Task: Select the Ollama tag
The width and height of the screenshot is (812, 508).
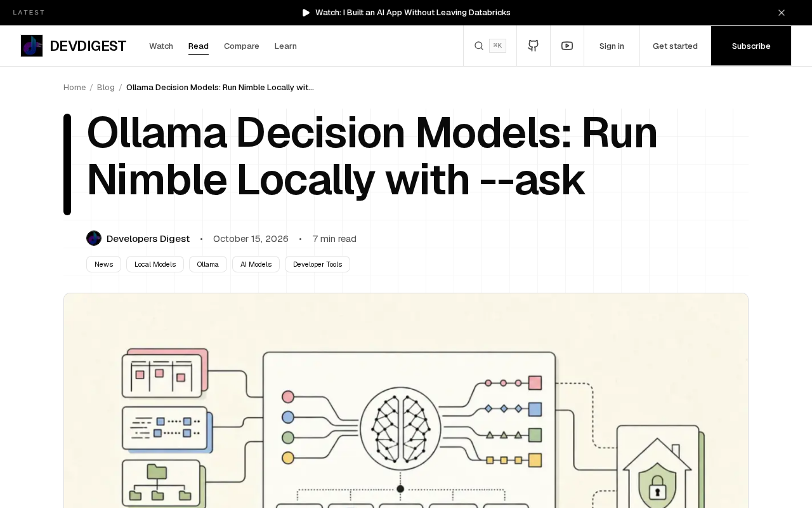Action: (208, 264)
